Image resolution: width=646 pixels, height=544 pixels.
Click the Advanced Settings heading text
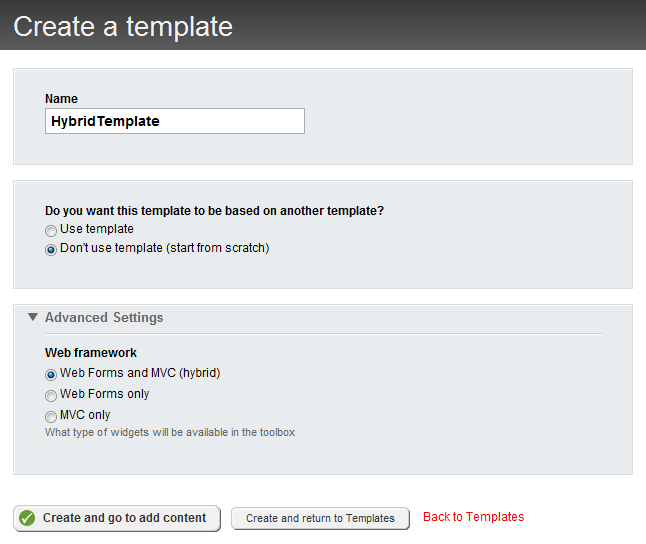tap(104, 317)
